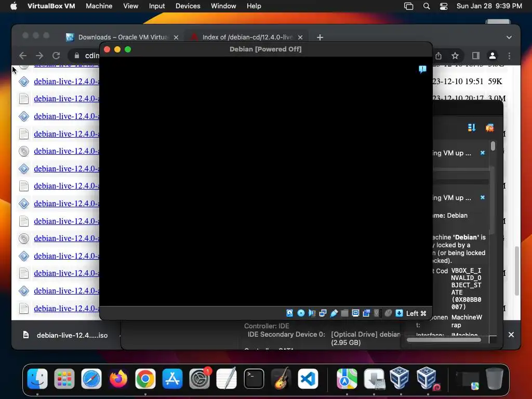The width and height of the screenshot is (532, 399).
Task: Open the View menu
Action: coord(130,6)
